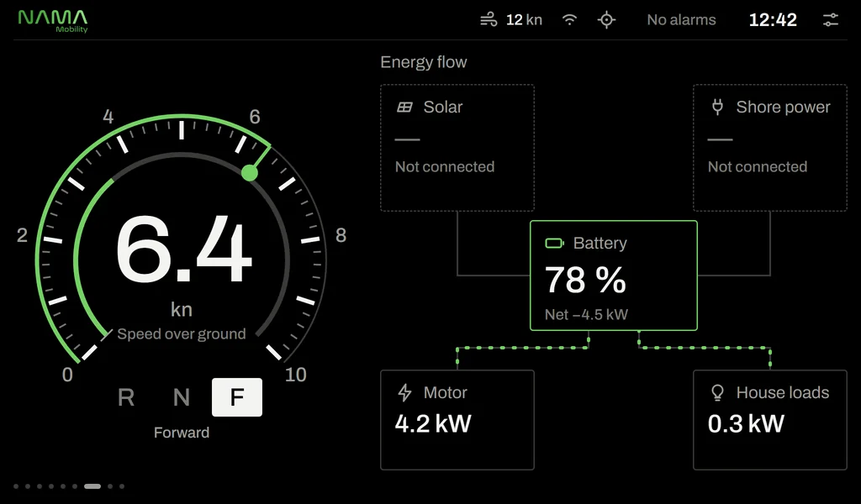
Task: Tap the 4 mark on speed gauge
Action: coord(108,116)
